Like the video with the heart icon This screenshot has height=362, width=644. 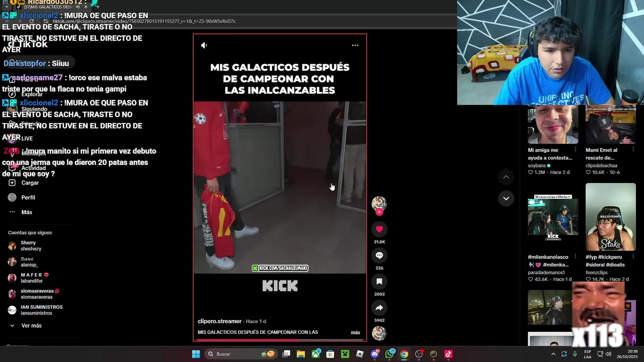379,229
